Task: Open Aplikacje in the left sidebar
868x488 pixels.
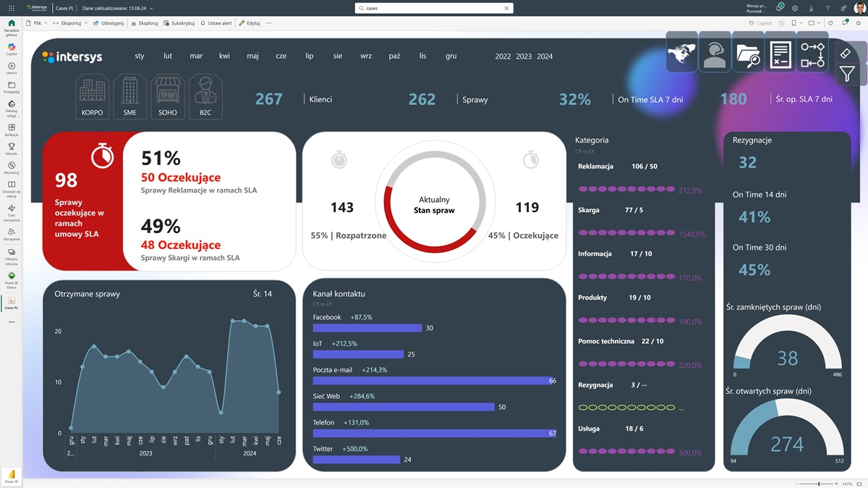Action: pos(12,130)
